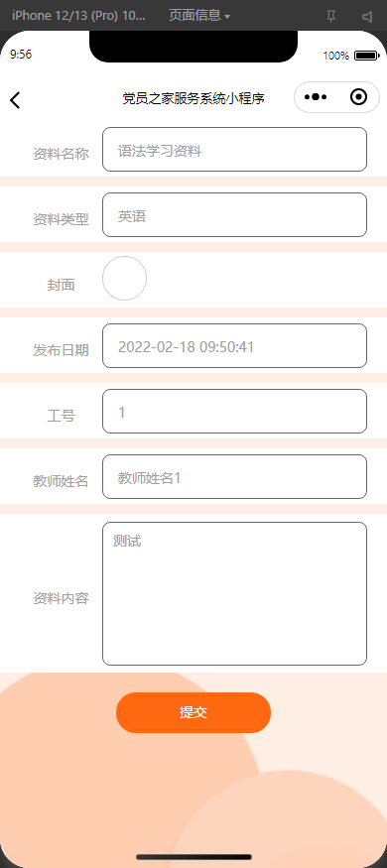387x868 pixels.
Task: Tap the 党员之家服务系统小程序 title
Action: [193, 98]
